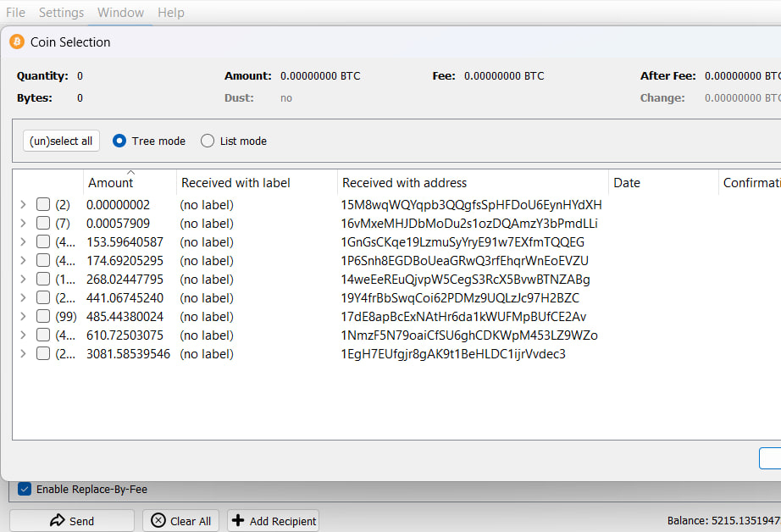
Task: Check the box for 485.44380024 row
Action: tap(43, 316)
